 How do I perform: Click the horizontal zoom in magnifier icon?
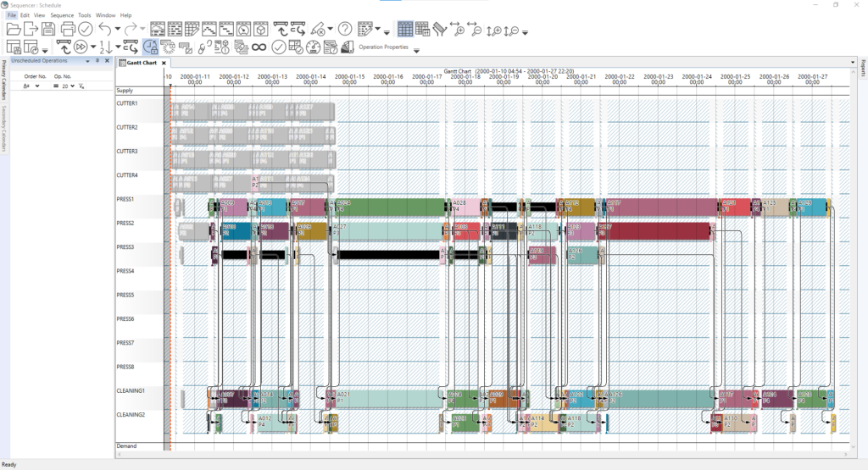(x=459, y=29)
